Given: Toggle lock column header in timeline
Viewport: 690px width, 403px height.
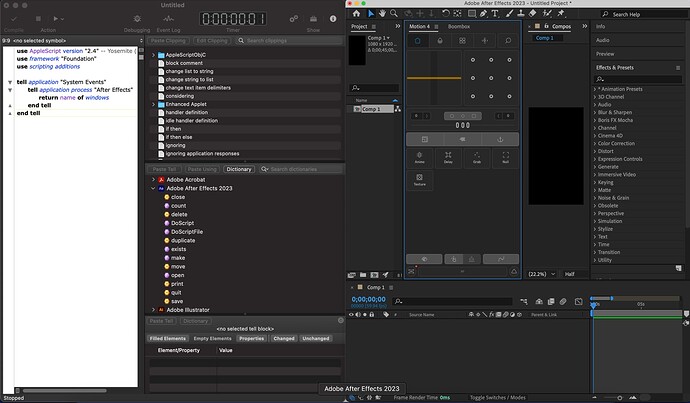Looking at the screenshot, I should 372,315.
